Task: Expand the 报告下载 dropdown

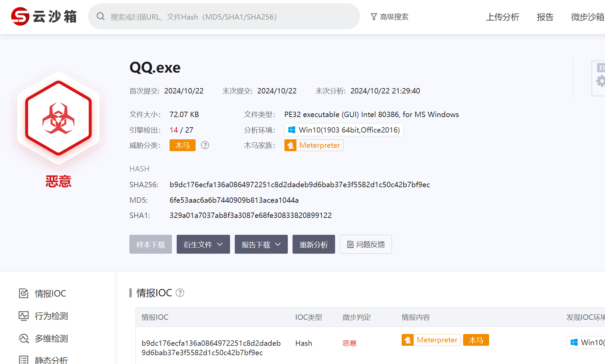Action: click(x=261, y=245)
